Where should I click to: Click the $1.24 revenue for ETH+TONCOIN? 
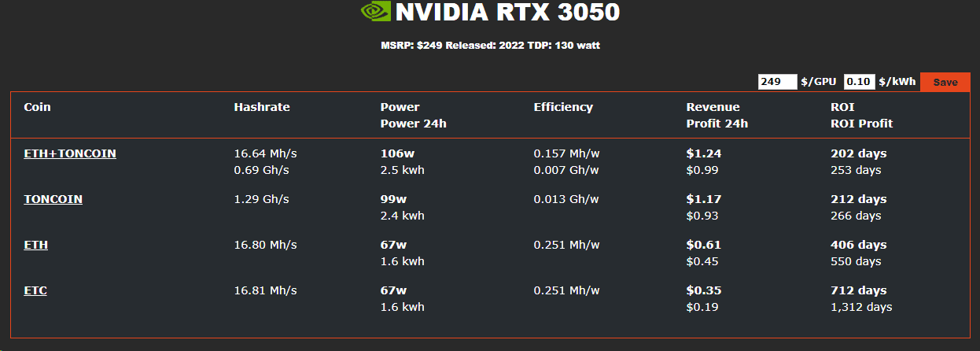(704, 153)
